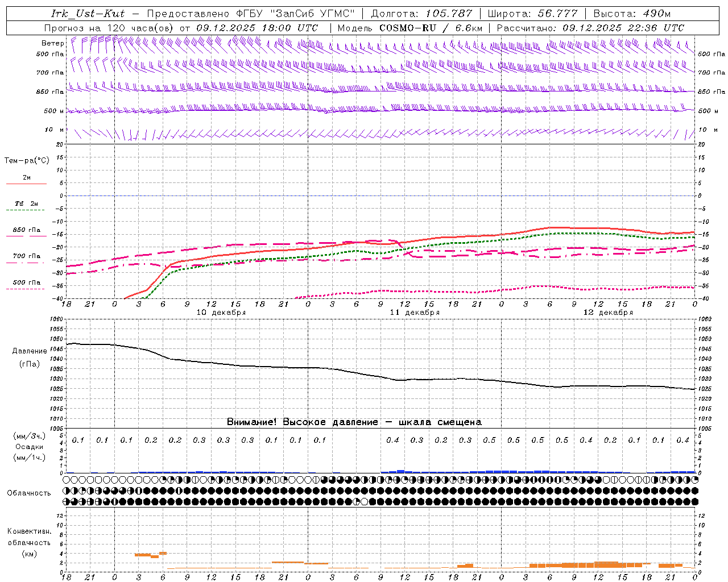Click the 850 гПа red legend line sample
The width and height of the screenshot is (728, 582).
click(x=25, y=236)
